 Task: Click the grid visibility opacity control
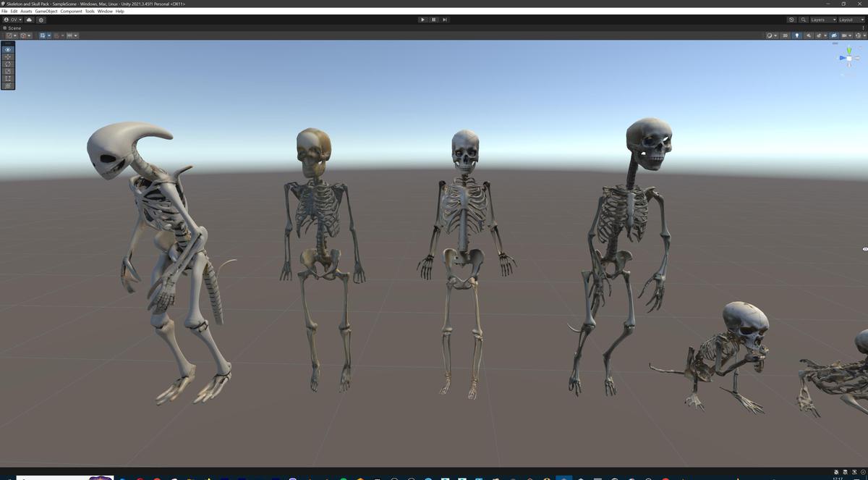(x=850, y=35)
